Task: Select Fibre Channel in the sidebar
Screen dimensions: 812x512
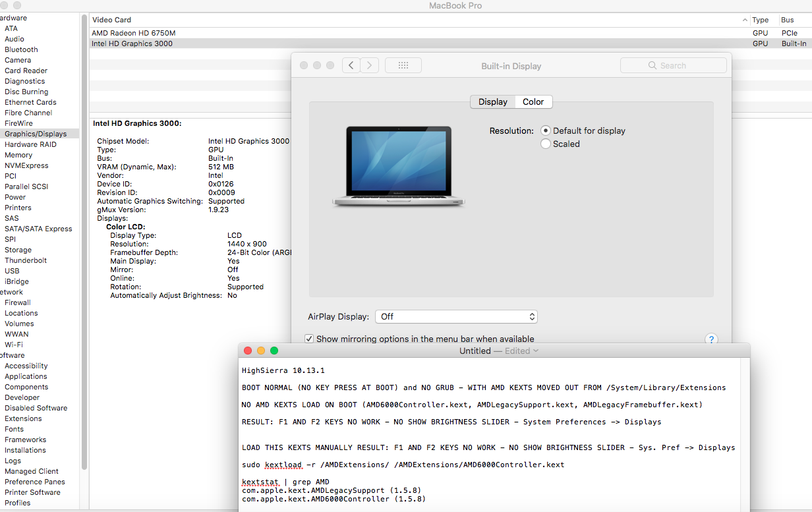Action: click(x=28, y=113)
